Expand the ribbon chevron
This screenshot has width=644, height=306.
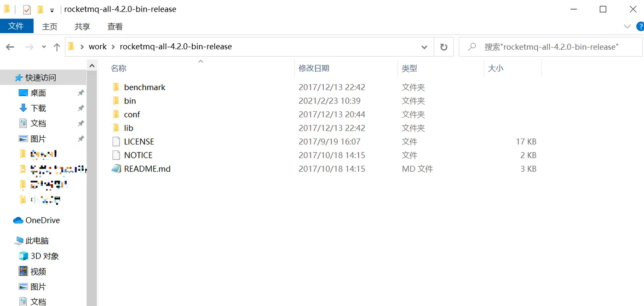coord(627,26)
